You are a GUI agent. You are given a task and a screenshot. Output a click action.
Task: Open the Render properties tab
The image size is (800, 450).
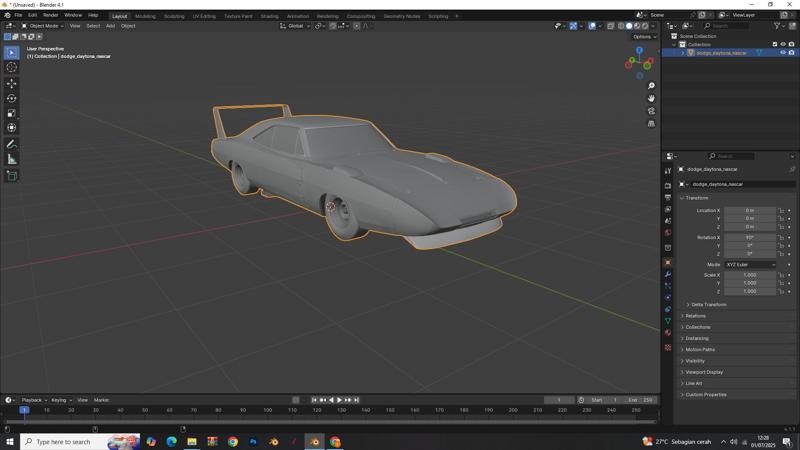[668, 186]
